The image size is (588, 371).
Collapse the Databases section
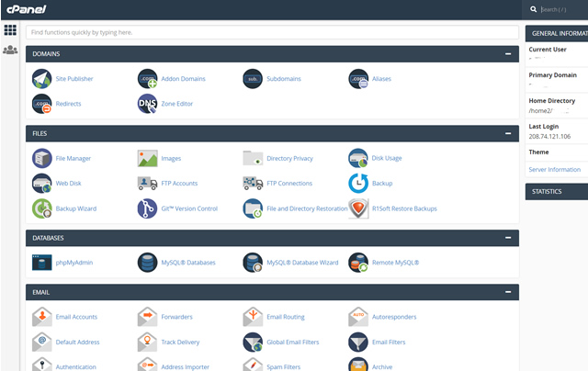tap(508, 238)
